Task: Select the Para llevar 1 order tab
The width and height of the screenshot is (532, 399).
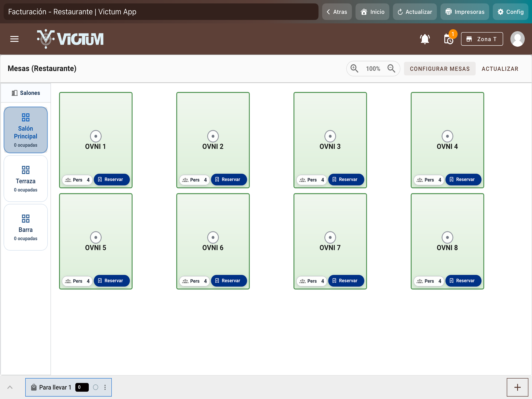Action: click(x=68, y=387)
